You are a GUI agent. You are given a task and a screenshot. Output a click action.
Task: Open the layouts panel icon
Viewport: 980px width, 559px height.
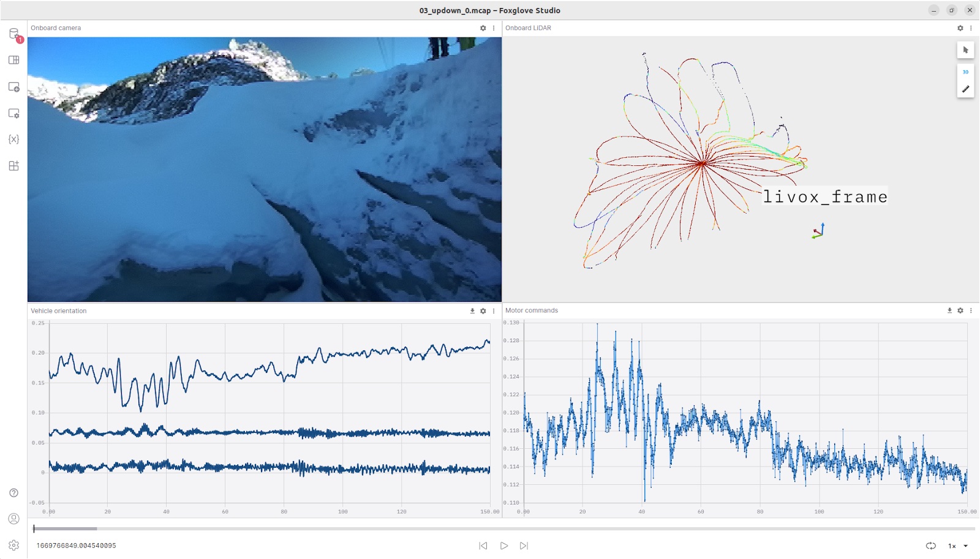click(14, 60)
